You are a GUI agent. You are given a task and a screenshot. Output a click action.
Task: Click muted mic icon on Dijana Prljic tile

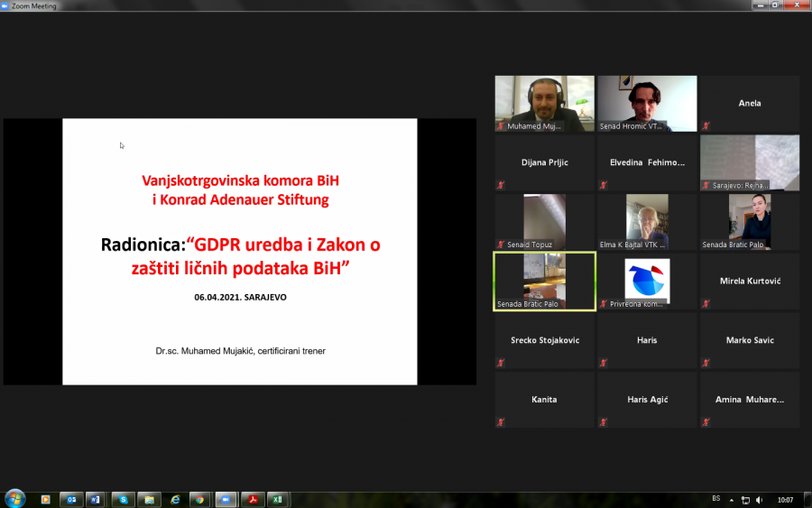[x=501, y=185]
